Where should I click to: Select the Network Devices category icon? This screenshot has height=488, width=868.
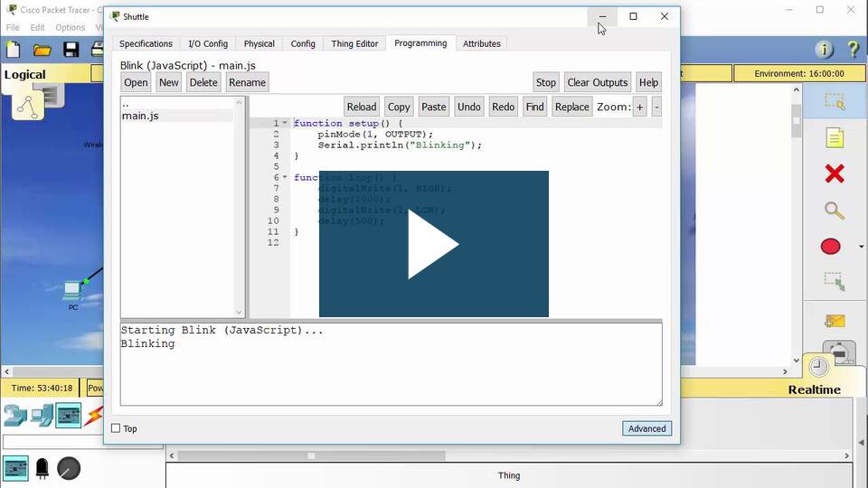pos(15,416)
